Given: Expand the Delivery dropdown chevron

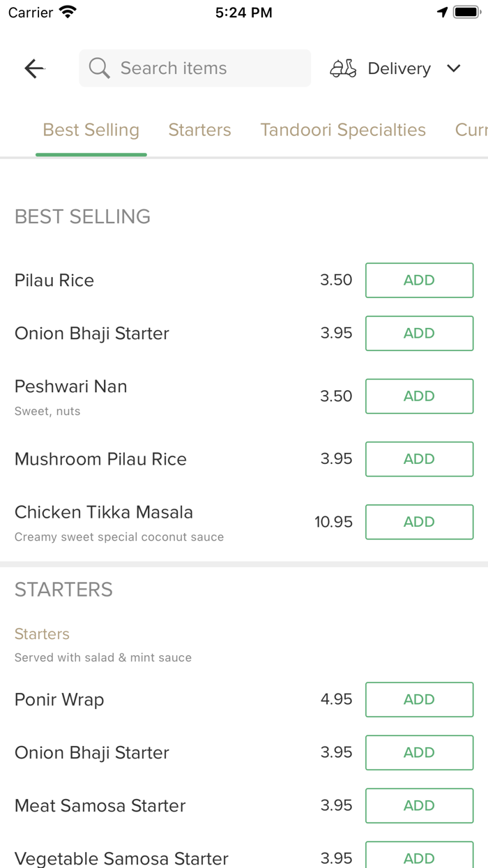Looking at the screenshot, I should 454,68.
